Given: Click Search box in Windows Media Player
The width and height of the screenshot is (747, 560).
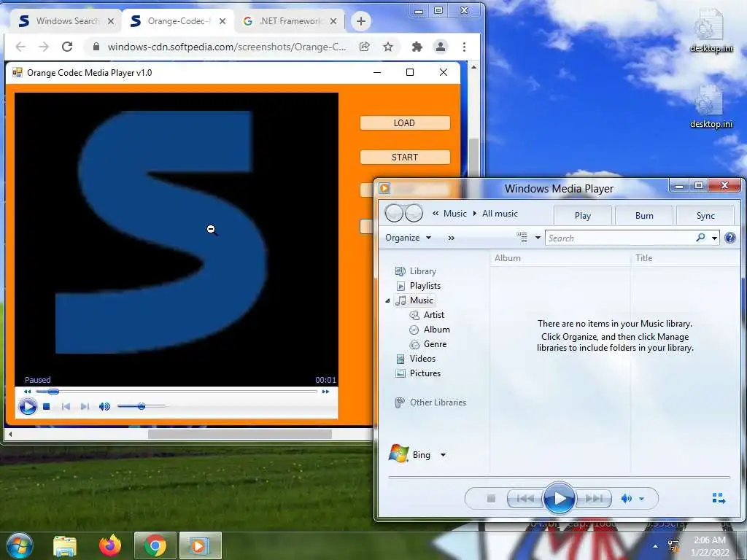Looking at the screenshot, I should [x=620, y=238].
